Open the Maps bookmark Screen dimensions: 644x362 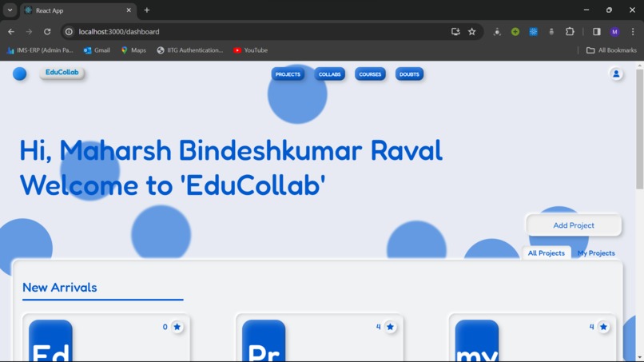133,50
